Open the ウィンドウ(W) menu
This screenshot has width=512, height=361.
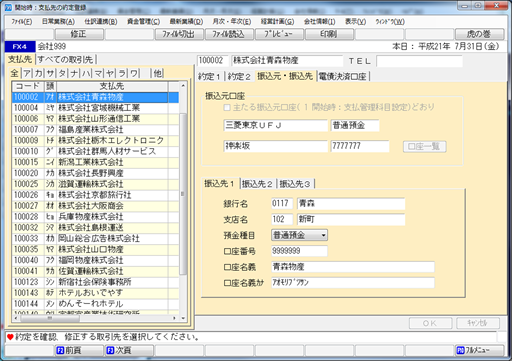click(390, 22)
